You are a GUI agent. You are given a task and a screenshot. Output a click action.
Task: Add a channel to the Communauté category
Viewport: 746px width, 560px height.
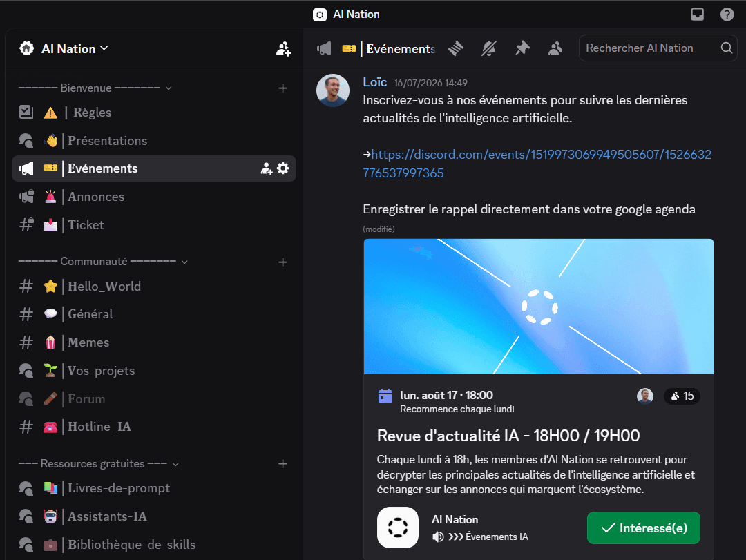pyautogui.click(x=283, y=262)
